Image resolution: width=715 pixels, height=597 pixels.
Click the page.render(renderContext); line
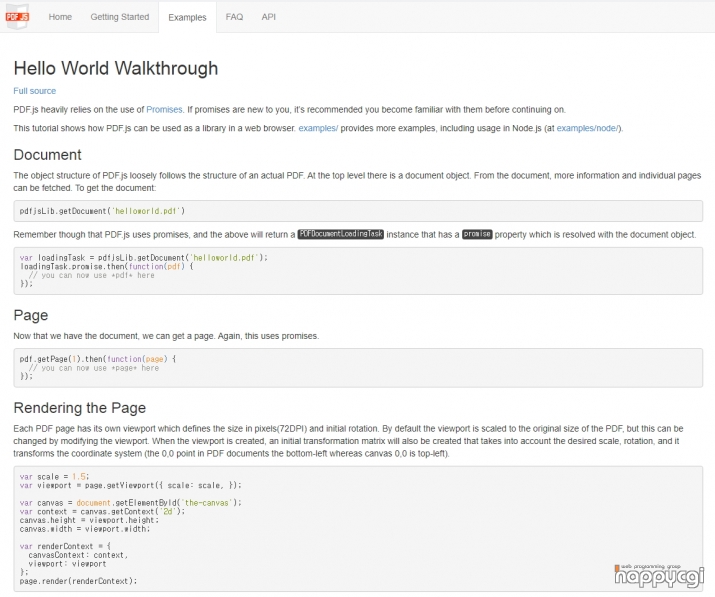pos(78,581)
